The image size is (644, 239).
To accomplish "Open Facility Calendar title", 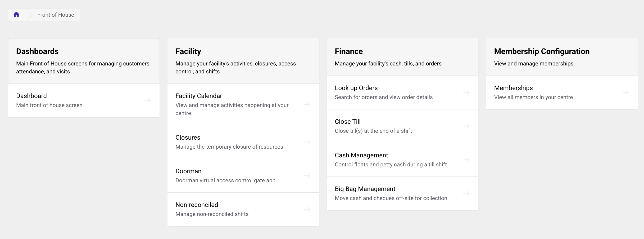I will pos(199,96).
